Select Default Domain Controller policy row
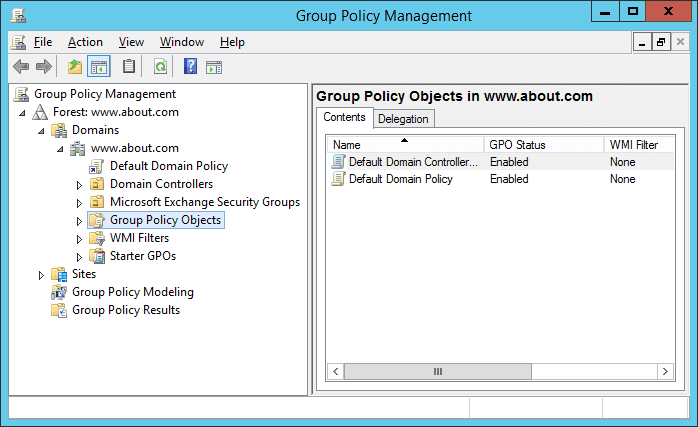 501,162
